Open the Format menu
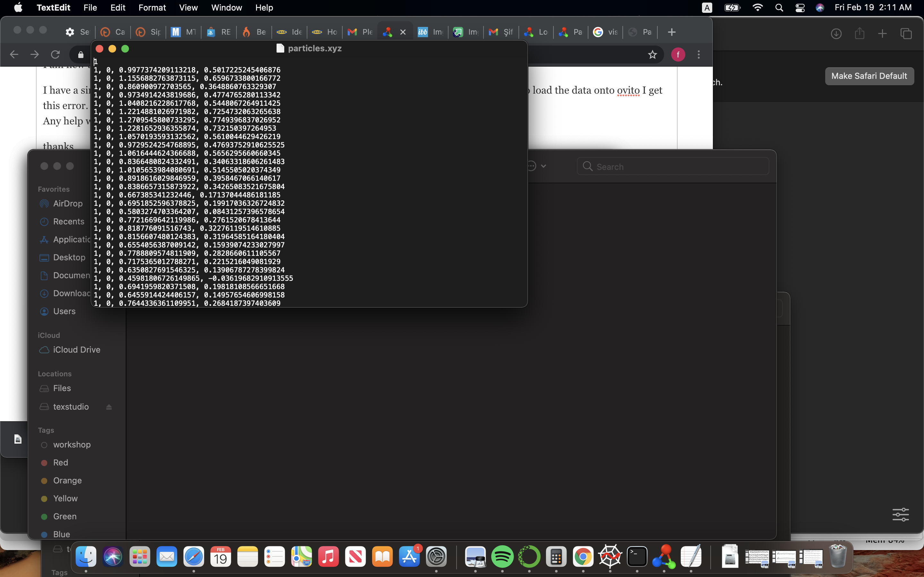Screen dimensions: 924x577 tap(152, 8)
